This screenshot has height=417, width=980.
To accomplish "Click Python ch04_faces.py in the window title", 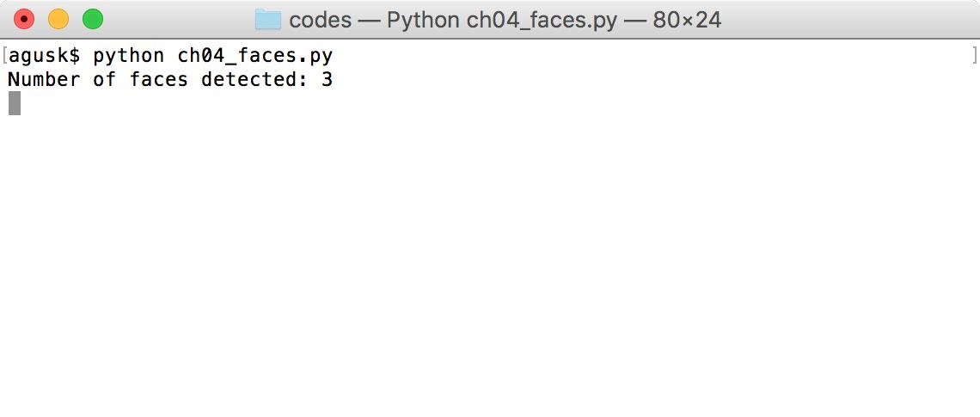I will tap(502, 20).
